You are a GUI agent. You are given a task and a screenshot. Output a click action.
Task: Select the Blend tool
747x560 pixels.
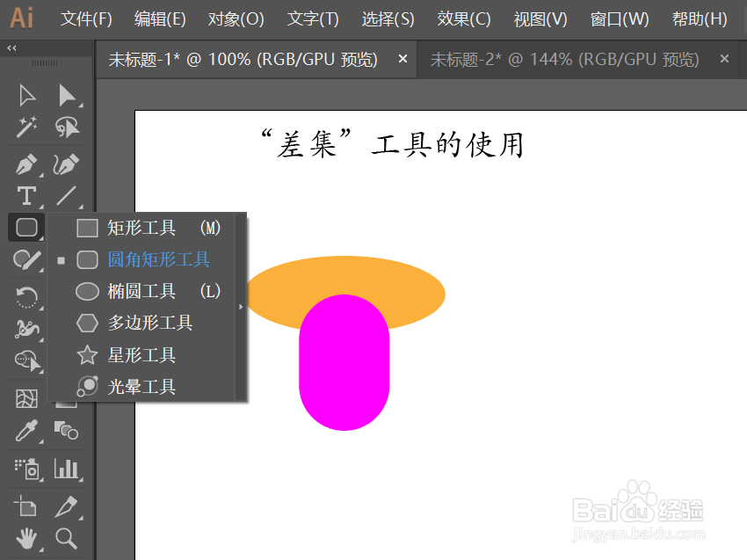pos(66,431)
